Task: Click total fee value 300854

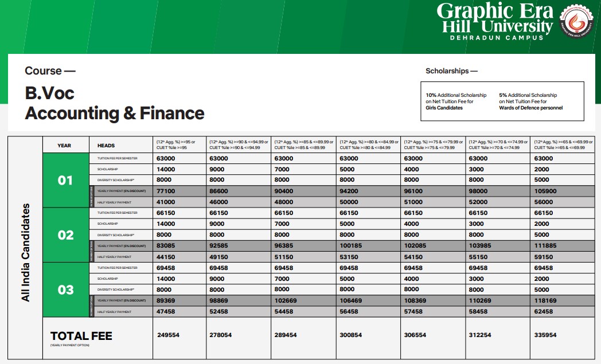Action: (x=351, y=335)
